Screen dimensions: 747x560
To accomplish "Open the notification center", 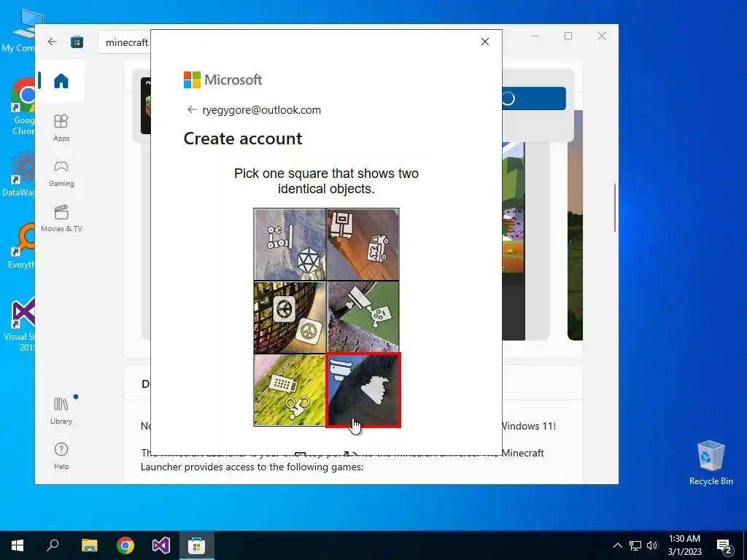I will tap(724, 545).
